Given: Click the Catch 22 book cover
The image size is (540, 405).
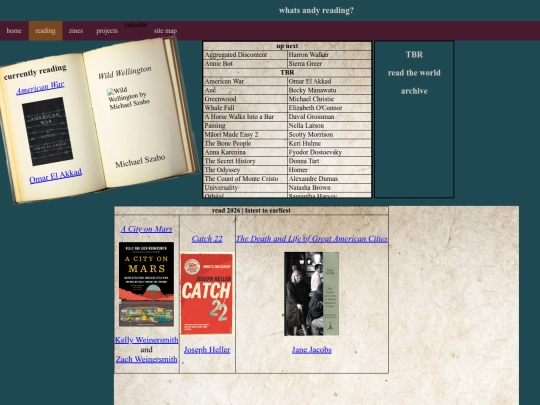Looking at the screenshot, I should click(x=207, y=294).
